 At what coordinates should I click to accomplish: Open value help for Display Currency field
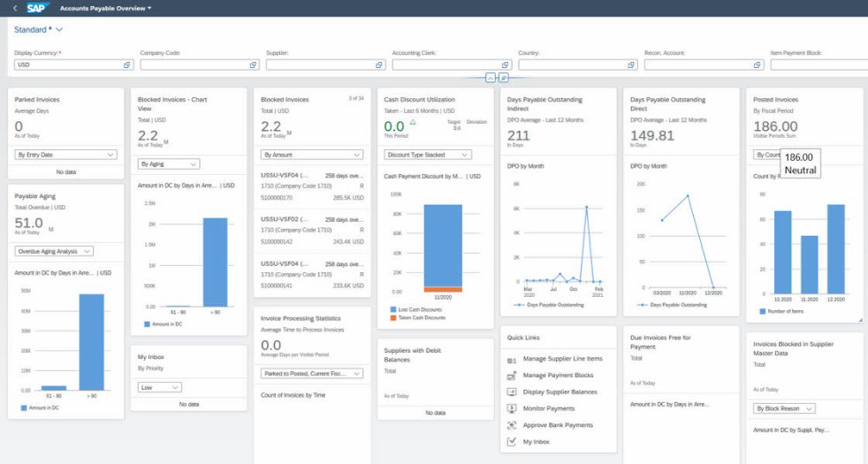(x=126, y=65)
